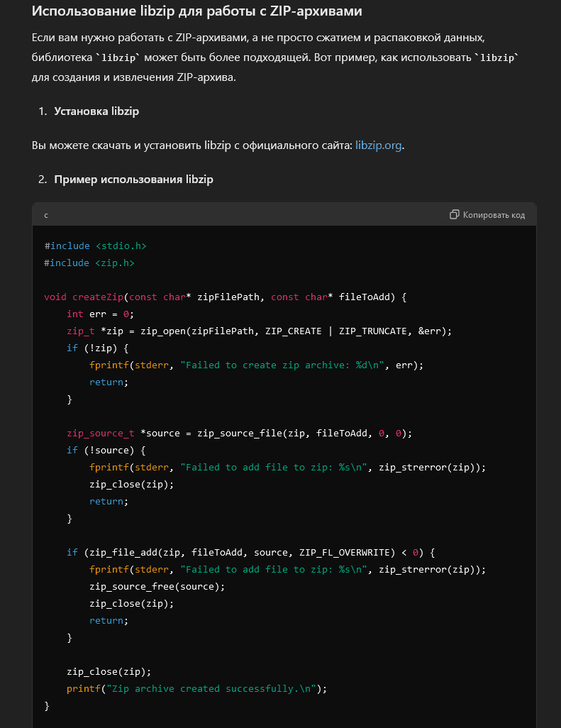
Task: Click the 'c' language label on code block
Action: tap(45, 214)
